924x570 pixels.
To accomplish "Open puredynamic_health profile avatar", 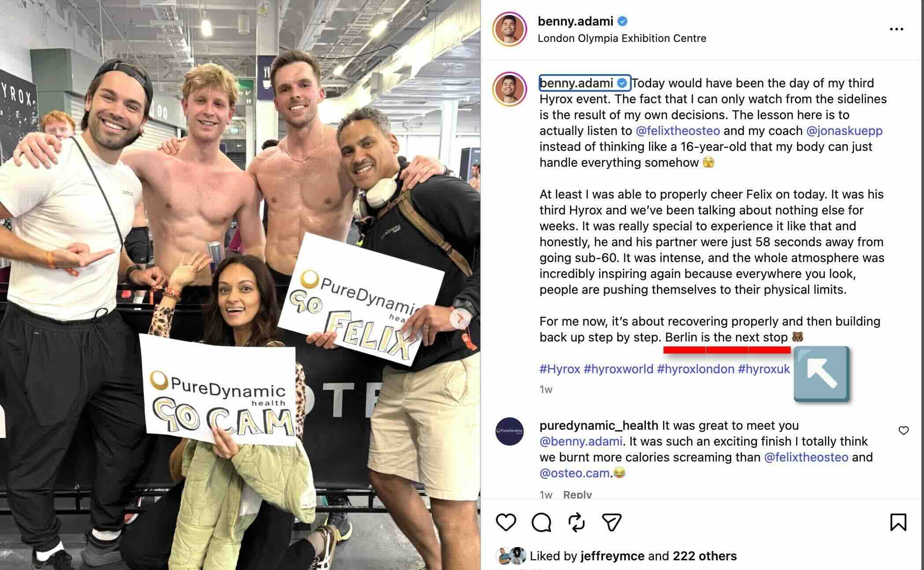I will point(509,431).
